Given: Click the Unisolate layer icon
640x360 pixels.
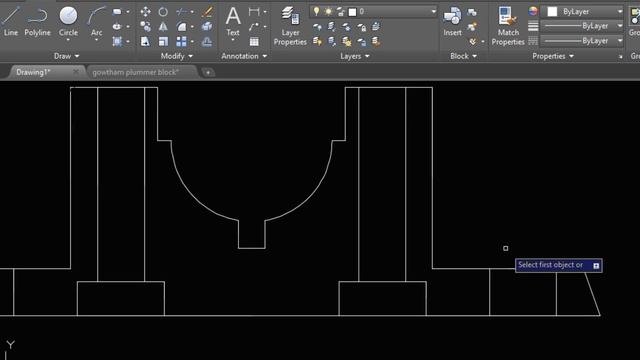Looking at the screenshot, I should [332, 41].
